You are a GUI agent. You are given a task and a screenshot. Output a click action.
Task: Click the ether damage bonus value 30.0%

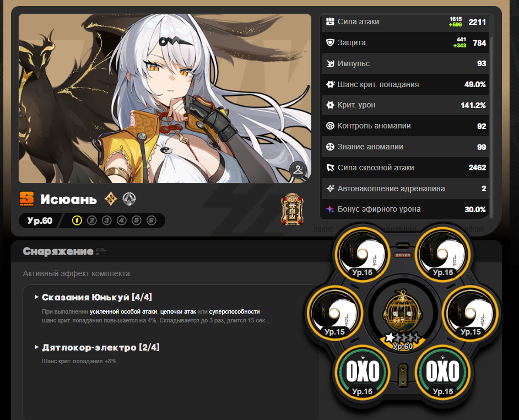coord(475,209)
